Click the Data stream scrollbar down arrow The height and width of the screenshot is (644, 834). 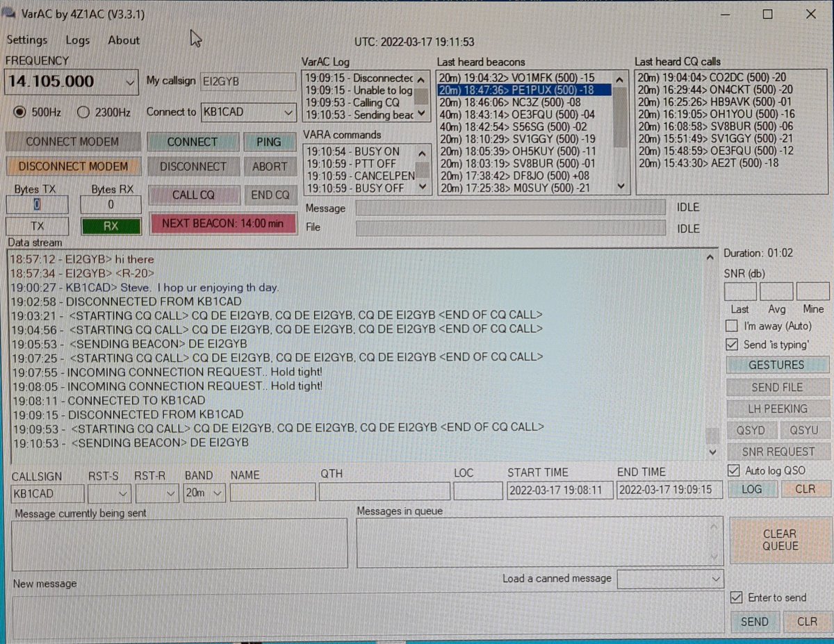(x=712, y=452)
